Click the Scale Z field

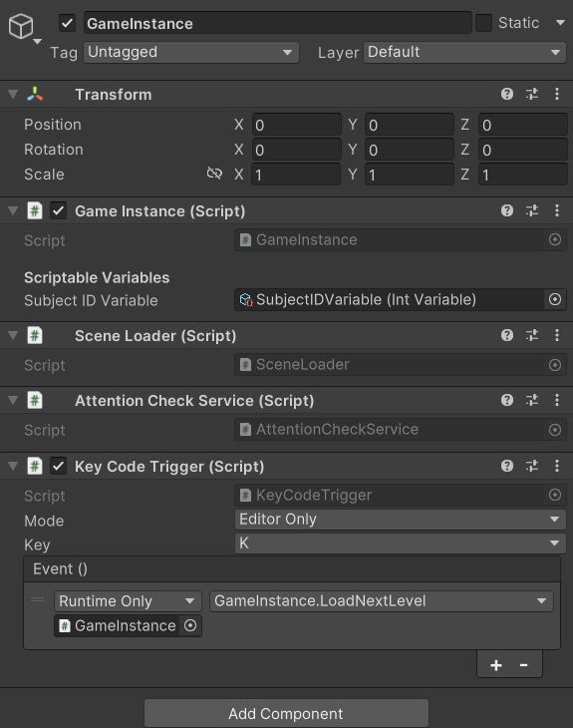(x=523, y=175)
